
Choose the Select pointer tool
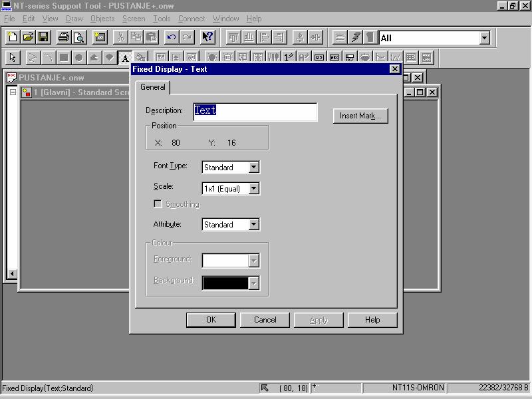point(13,57)
